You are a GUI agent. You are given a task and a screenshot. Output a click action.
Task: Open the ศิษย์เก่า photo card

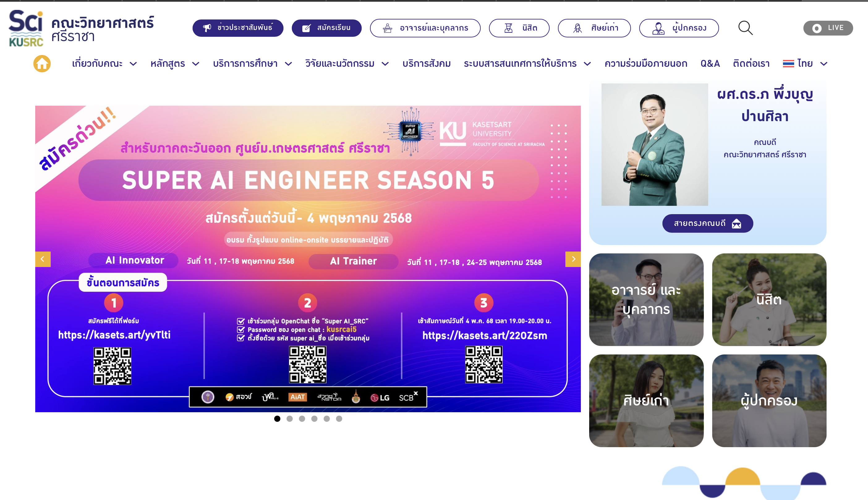646,400
